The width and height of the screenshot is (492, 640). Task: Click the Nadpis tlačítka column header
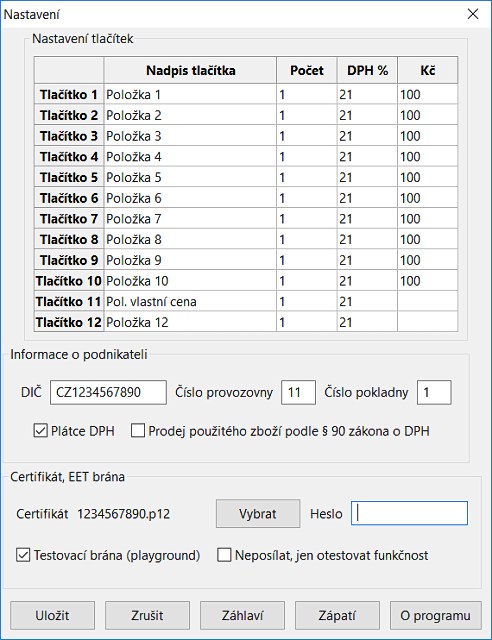tap(190, 70)
